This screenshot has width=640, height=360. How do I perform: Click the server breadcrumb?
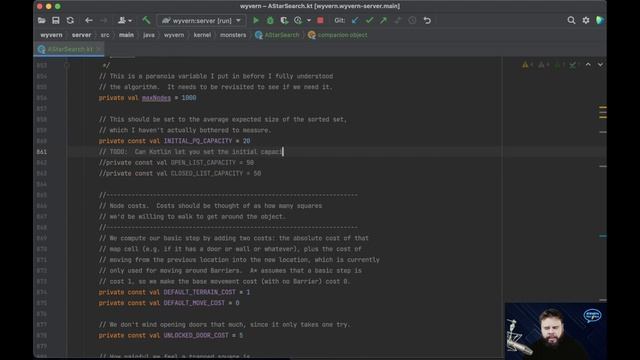pyautogui.click(x=81, y=35)
